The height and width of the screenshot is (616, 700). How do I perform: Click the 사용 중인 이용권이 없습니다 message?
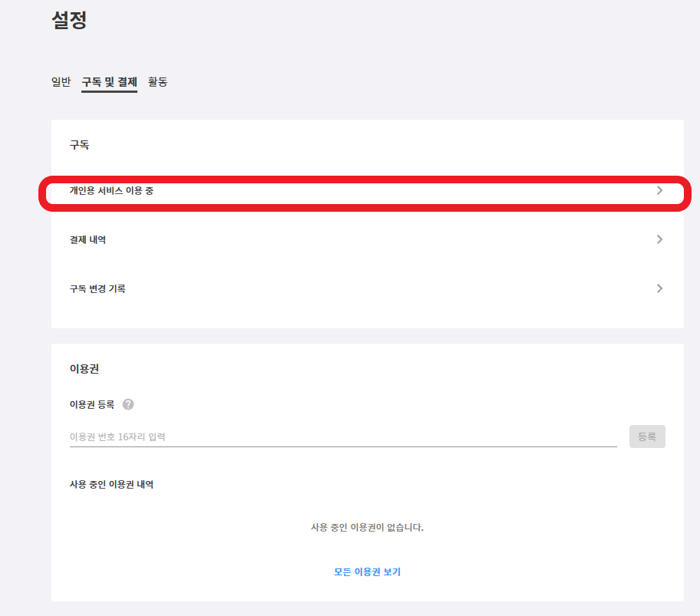(368, 527)
